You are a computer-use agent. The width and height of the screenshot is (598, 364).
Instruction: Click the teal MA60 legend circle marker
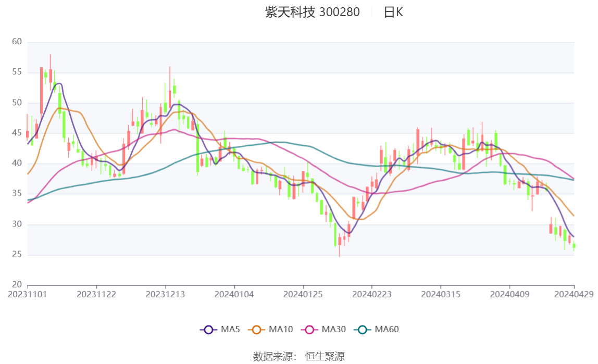(x=363, y=330)
